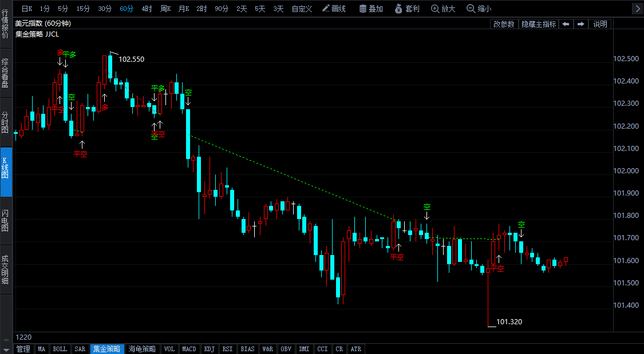Image resolution: width=644 pixels, height=354 pixels.
Task: Show the RSI indicator
Action: tap(227, 349)
